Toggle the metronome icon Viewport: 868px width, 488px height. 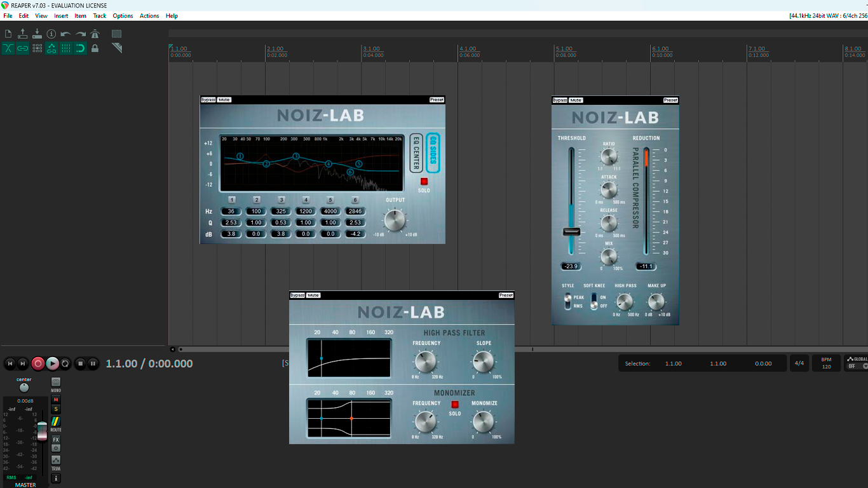pos(95,34)
